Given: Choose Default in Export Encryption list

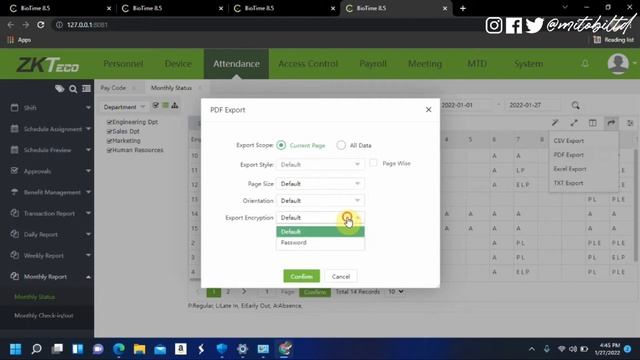Looking at the screenshot, I should pos(320,231).
